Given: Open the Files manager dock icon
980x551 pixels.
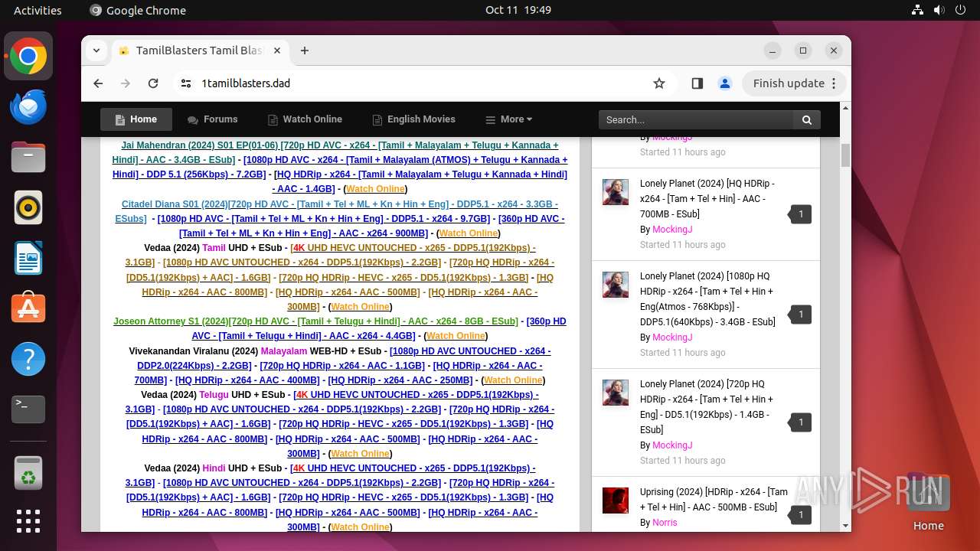Looking at the screenshot, I should tap(28, 158).
